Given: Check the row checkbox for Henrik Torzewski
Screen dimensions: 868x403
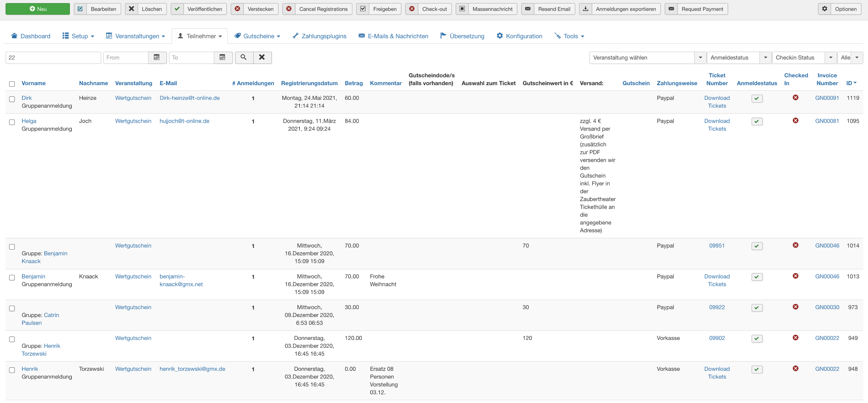Looking at the screenshot, I should tap(12, 370).
